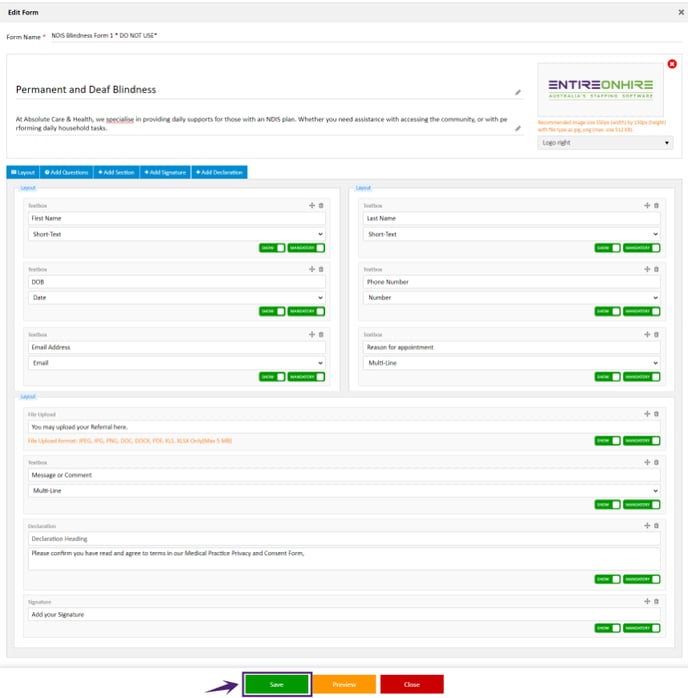The width and height of the screenshot is (688, 698).
Task: Click the green Save button
Action: (x=276, y=684)
